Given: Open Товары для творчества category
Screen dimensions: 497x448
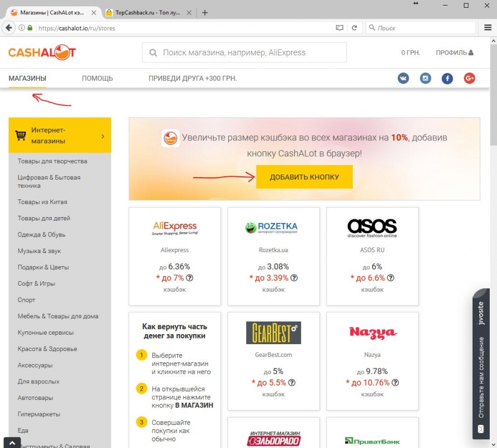Looking at the screenshot, I should pos(52,161).
